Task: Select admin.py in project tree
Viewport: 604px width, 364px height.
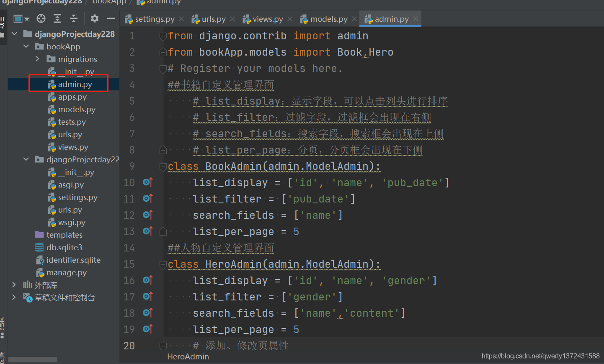Action: pos(64,84)
